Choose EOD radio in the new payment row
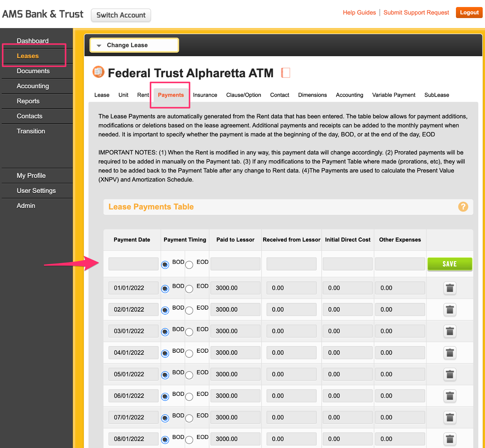This screenshot has width=485, height=448. coord(189,265)
